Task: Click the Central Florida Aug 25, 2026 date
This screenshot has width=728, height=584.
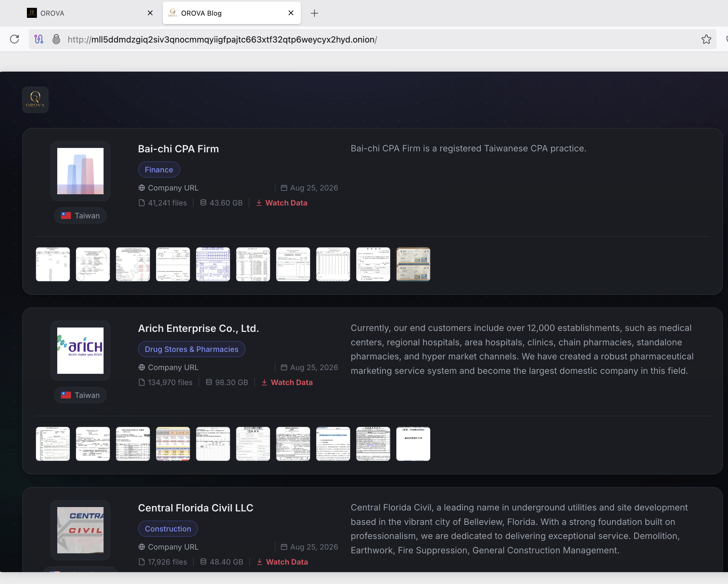Action: coord(309,547)
